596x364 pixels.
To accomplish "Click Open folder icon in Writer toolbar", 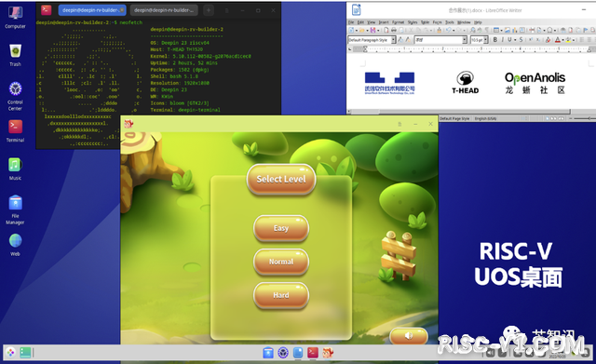I will coord(362,31).
